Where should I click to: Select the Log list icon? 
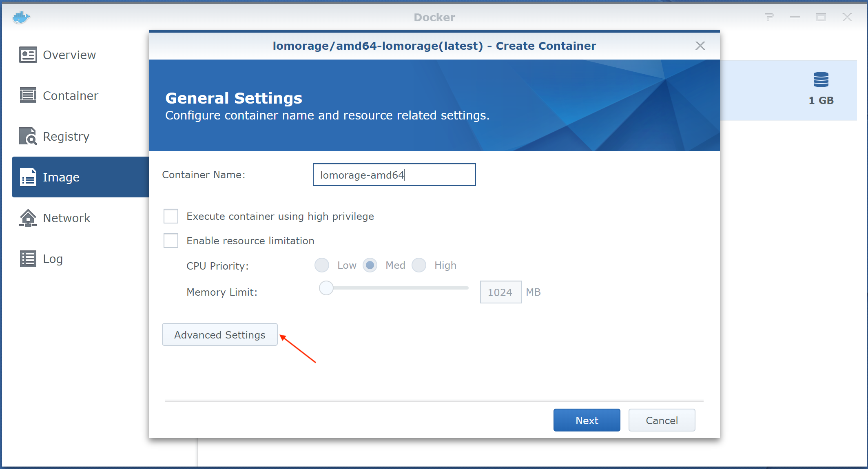[x=28, y=259]
